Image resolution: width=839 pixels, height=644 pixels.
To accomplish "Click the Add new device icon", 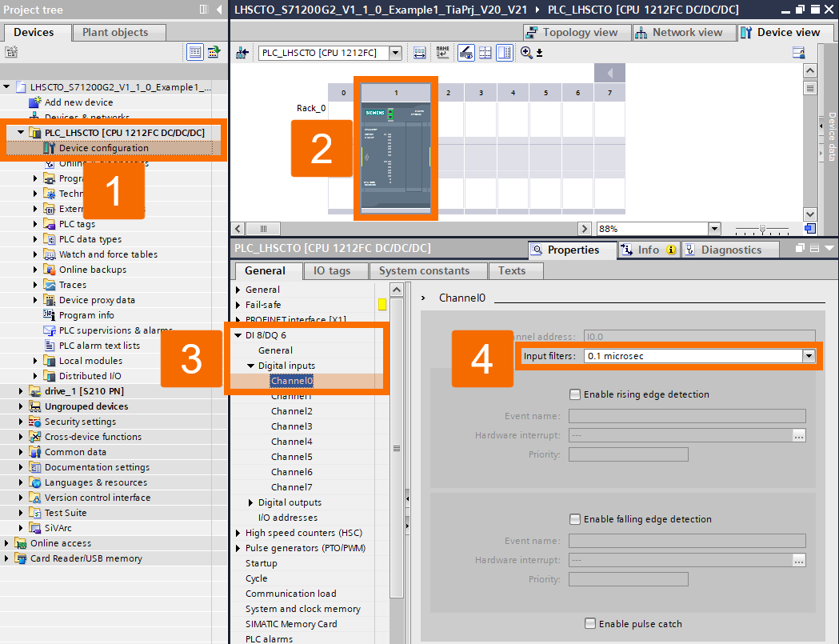I will [x=34, y=102].
